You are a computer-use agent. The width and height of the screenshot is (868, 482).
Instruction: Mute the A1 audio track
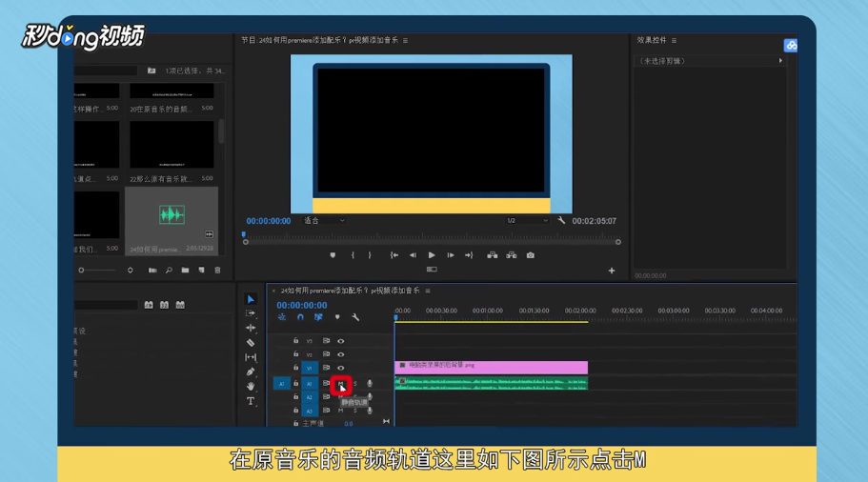click(x=340, y=384)
